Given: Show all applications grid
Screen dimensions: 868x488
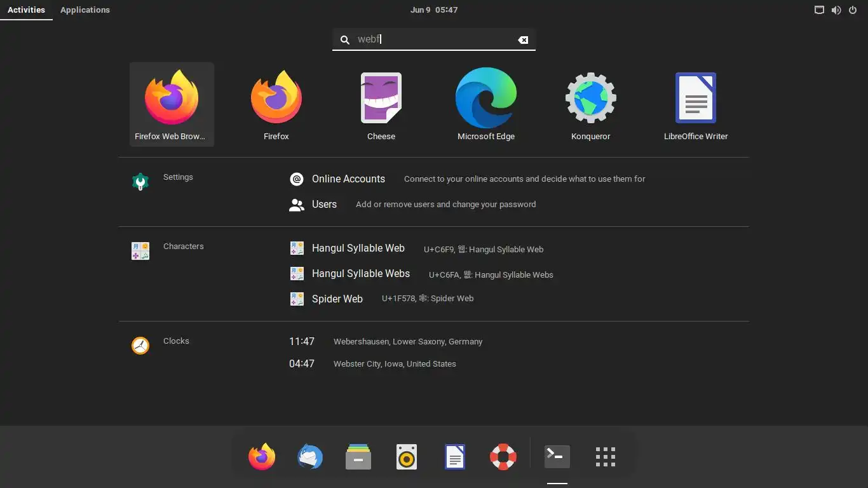Looking at the screenshot, I should (606, 457).
